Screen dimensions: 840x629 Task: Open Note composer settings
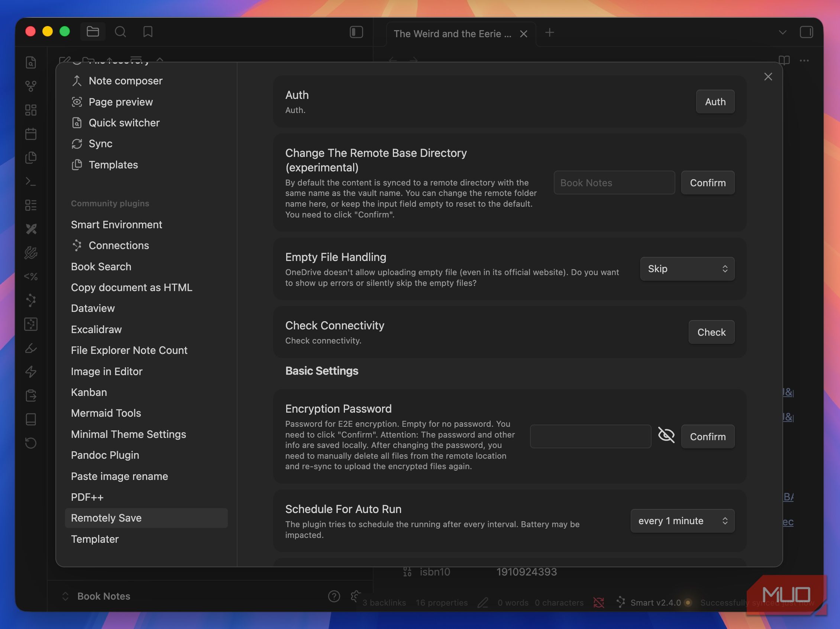click(x=146, y=81)
